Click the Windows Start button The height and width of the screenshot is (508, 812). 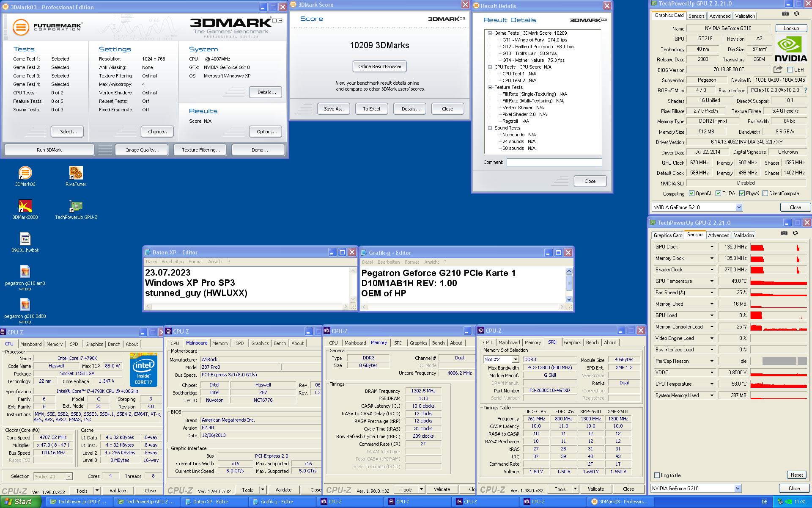pyautogui.click(x=20, y=502)
